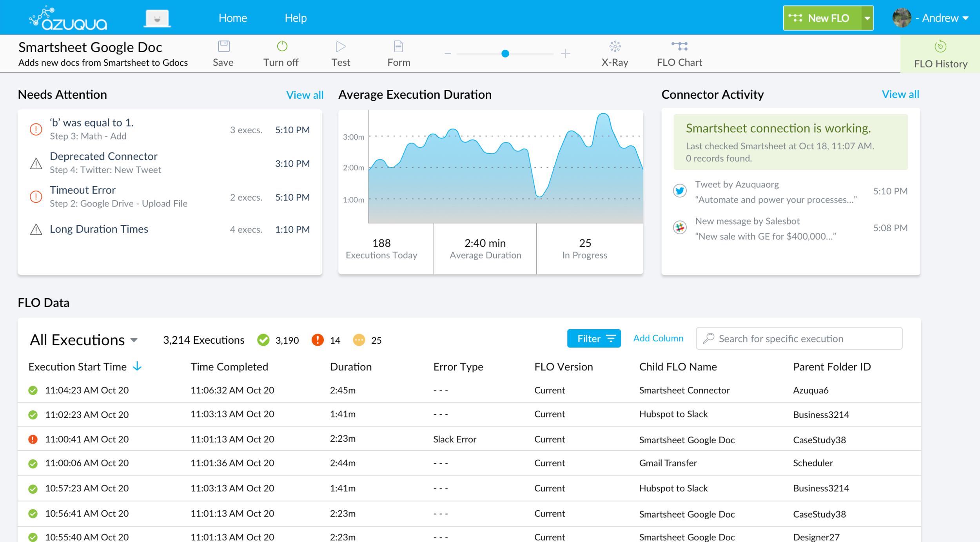Select 188 Executions Today stat
The width and height of the screenshot is (980, 542).
(381, 249)
